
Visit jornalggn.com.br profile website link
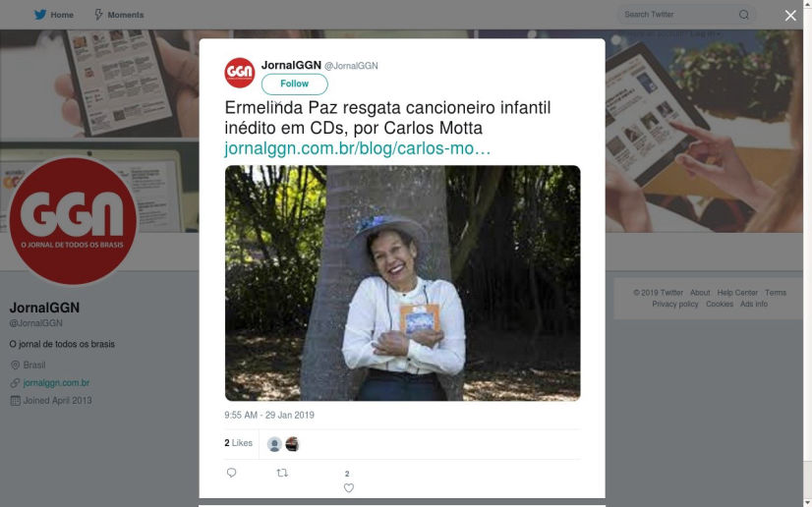pos(56,383)
